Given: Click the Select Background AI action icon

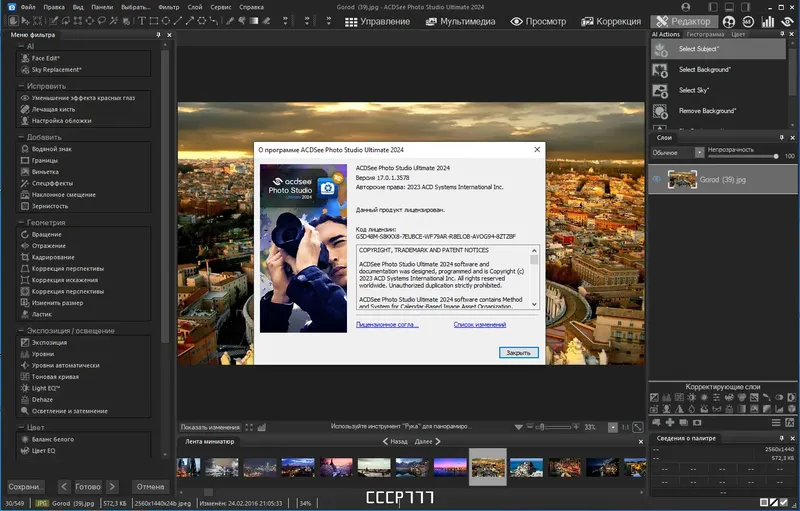Looking at the screenshot, I should coord(660,70).
